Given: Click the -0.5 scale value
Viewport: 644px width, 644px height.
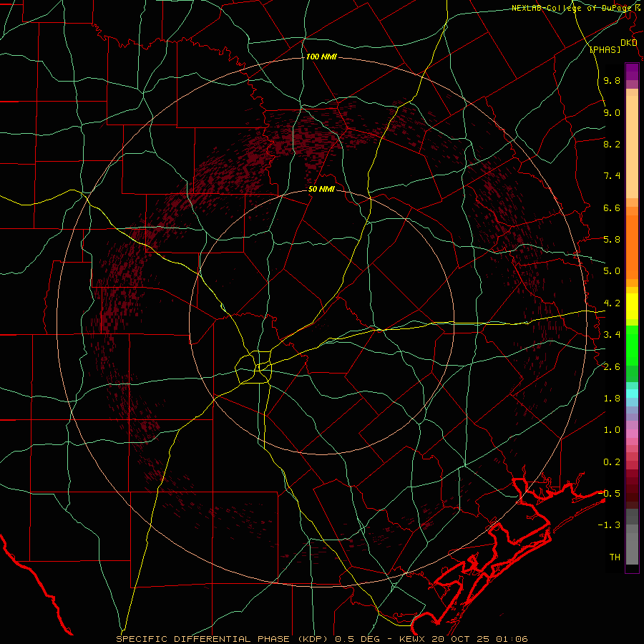Looking at the screenshot, I should [609, 494].
